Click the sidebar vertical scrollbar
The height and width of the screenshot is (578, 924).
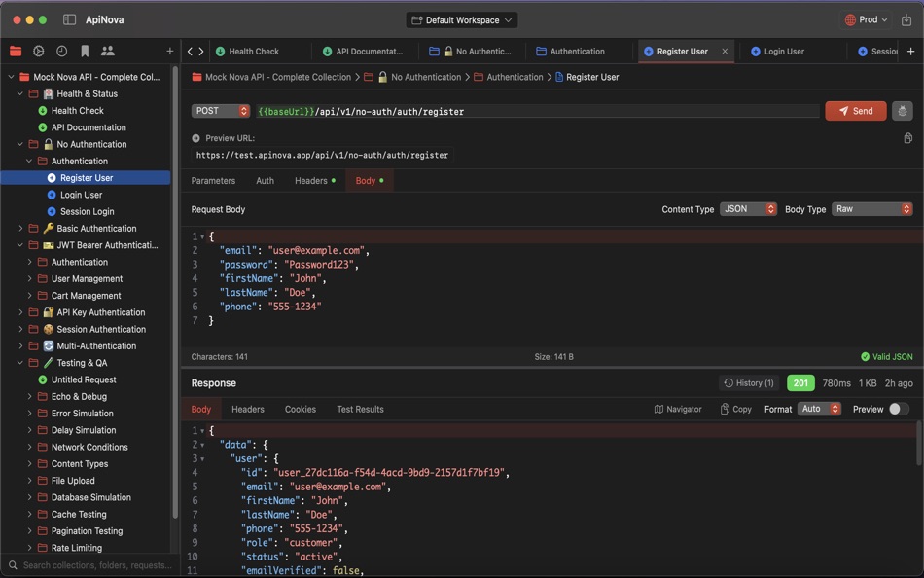pos(175,295)
